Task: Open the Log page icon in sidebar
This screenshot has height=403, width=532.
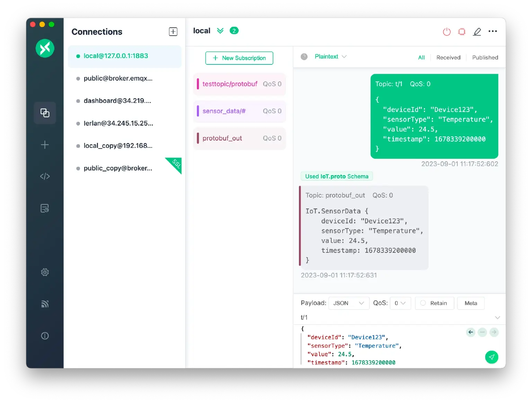Action: [x=45, y=208]
